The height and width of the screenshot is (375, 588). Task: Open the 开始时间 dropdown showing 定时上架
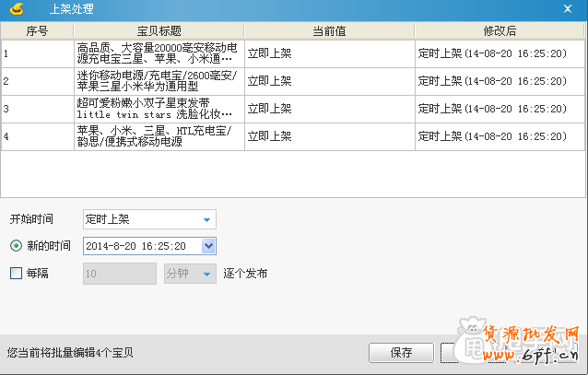(148, 219)
